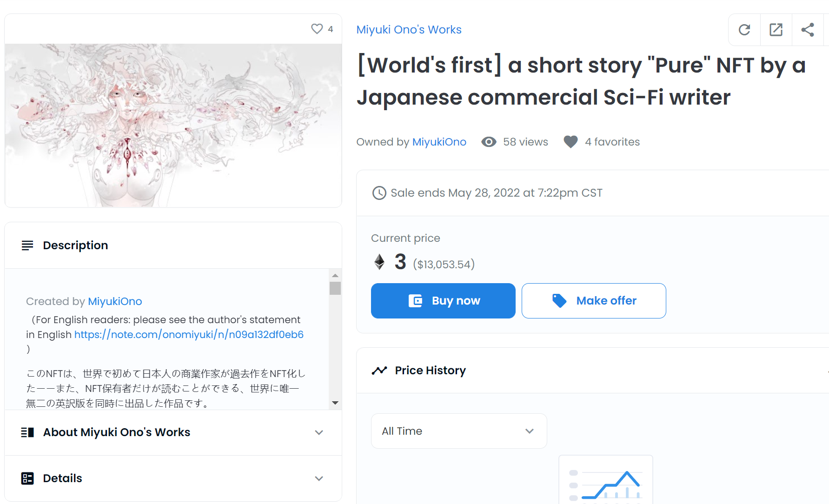Click the description scrollbar up arrow
Image resolution: width=829 pixels, height=504 pixels.
(335, 275)
